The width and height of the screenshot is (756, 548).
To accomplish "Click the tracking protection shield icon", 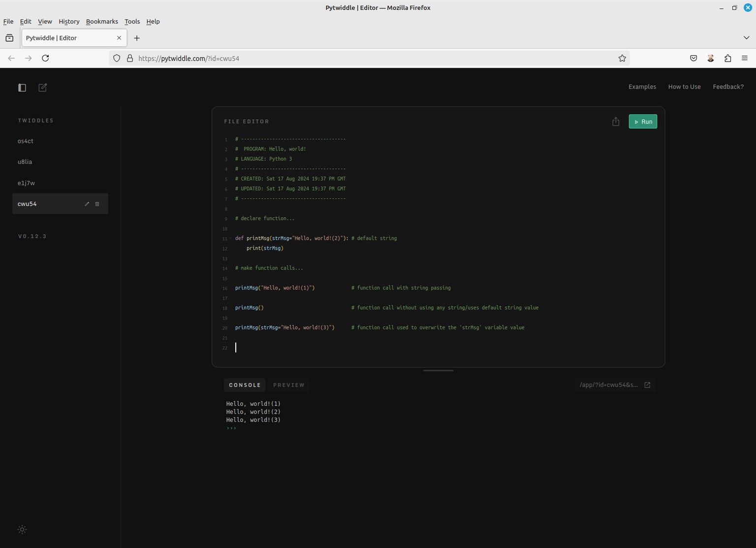I will tap(117, 58).
